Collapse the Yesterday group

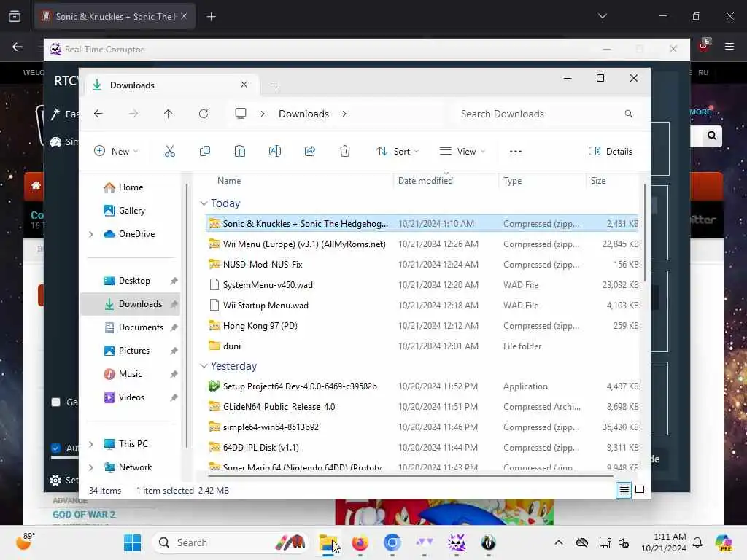point(204,366)
